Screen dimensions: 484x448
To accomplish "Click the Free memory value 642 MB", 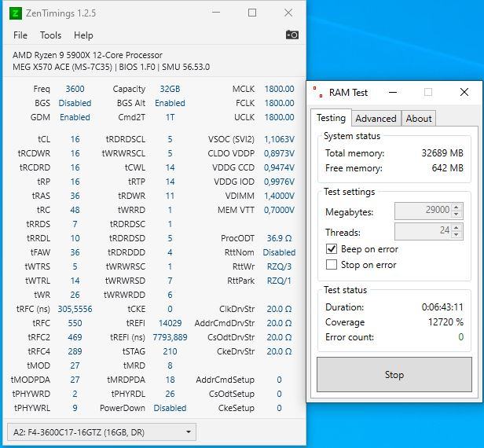I will (448, 168).
